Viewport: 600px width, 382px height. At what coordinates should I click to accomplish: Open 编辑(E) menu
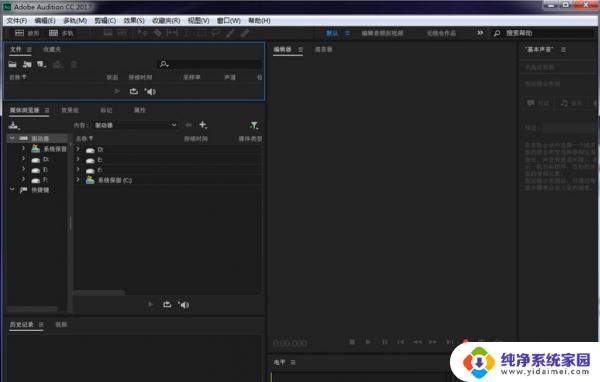[45, 21]
